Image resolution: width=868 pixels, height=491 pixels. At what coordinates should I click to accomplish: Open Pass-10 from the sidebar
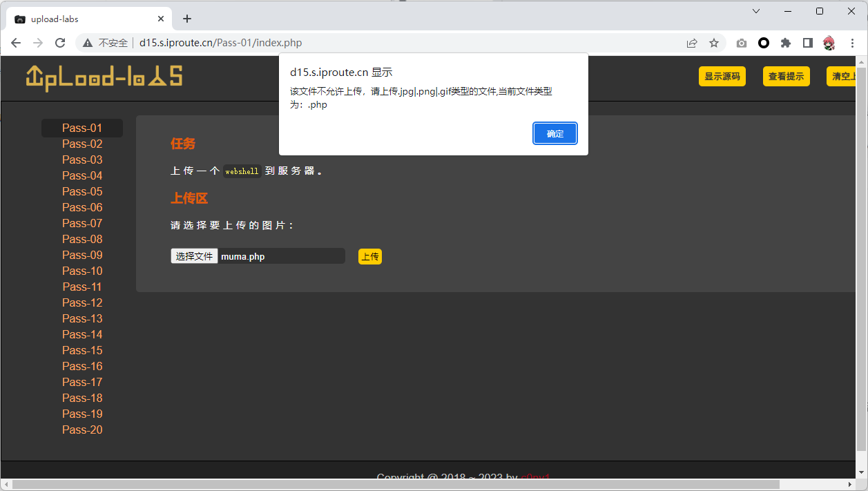click(82, 271)
